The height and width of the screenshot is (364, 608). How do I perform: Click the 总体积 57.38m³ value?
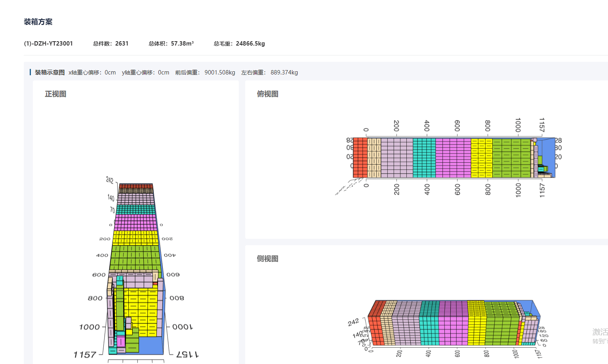click(x=182, y=44)
